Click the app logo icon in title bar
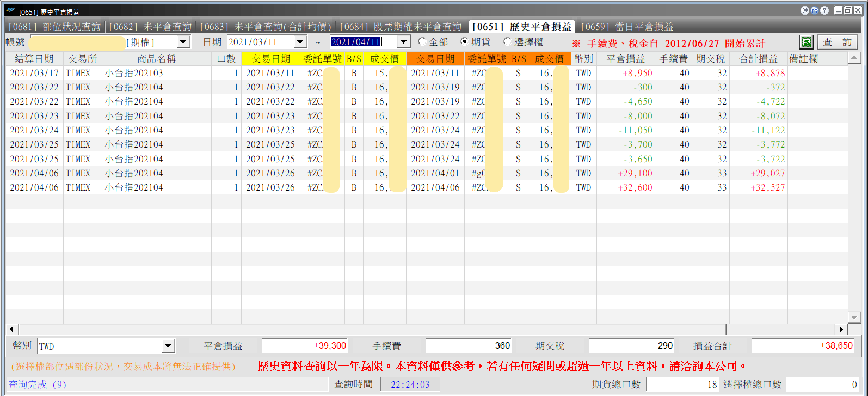868x396 pixels. 10,10
